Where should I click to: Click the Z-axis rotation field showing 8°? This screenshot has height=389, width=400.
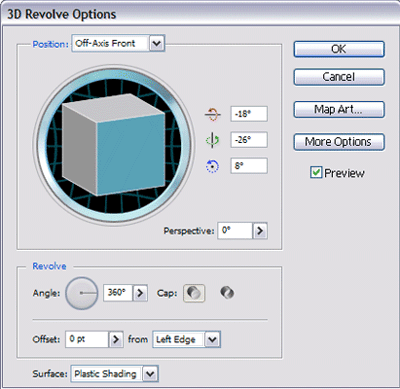(249, 166)
